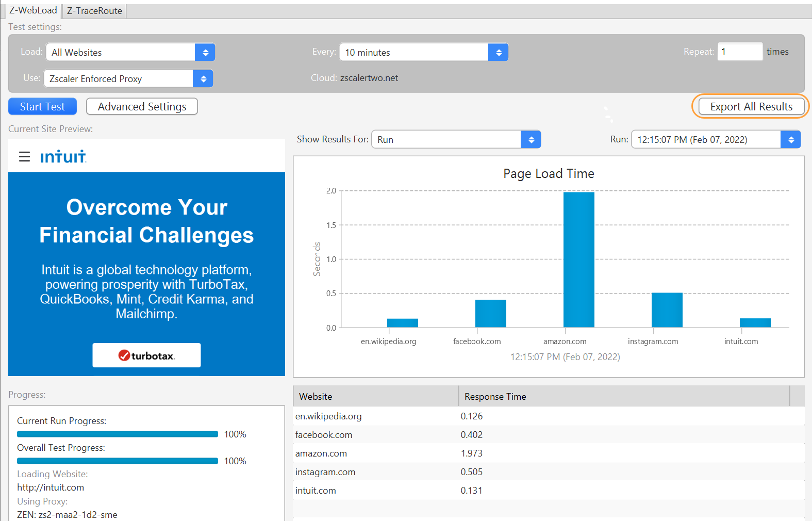Click the Page Load Time chart title

tap(549, 174)
